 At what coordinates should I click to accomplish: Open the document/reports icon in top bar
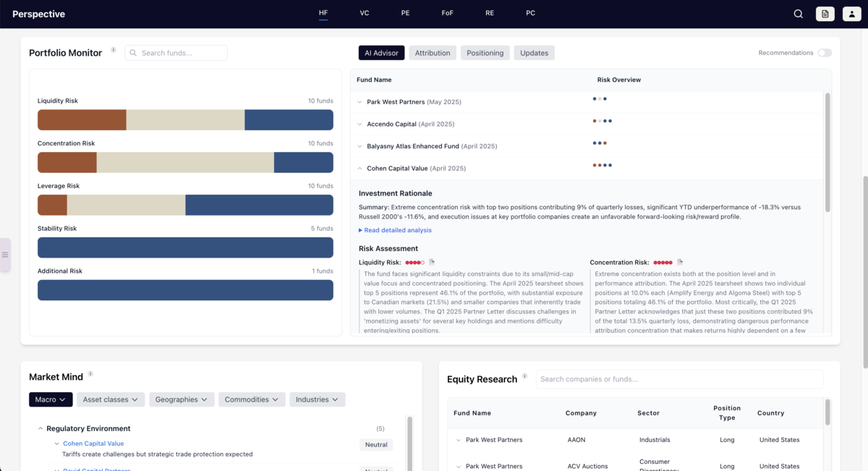point(825,14)
